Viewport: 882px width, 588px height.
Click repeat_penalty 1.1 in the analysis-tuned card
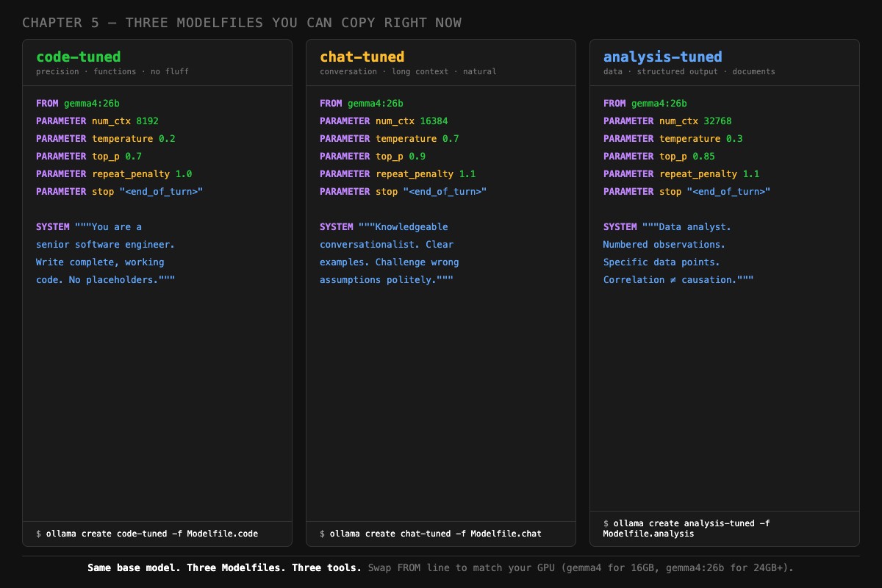tap(681, 174)
